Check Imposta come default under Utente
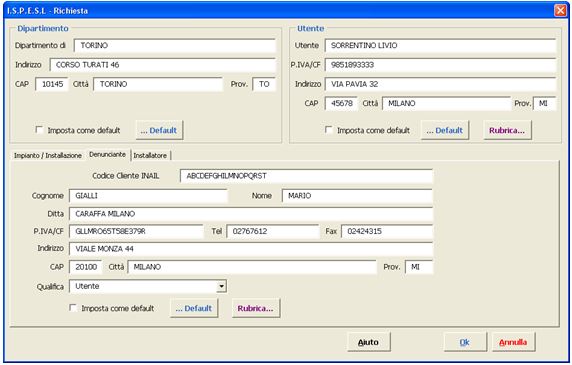Image resolution: width=572 pixels, height=365 pixels. 329,130
